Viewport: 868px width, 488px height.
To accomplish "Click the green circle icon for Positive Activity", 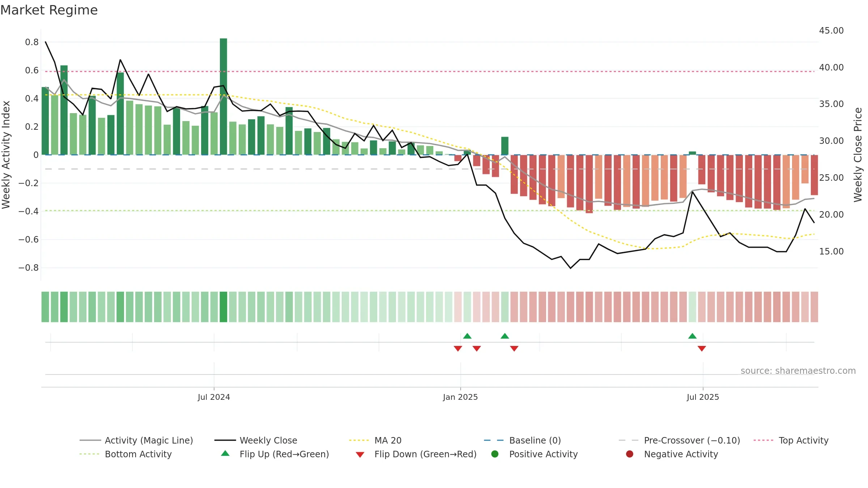I will tap(495, 454).
